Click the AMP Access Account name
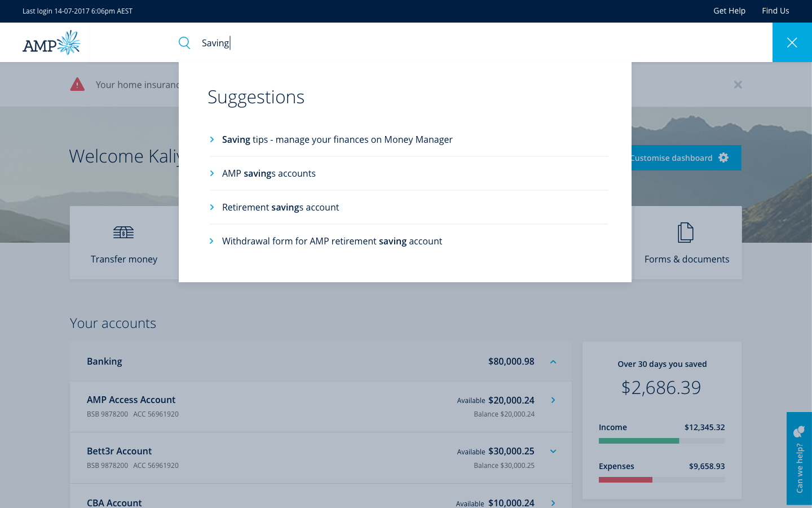The height and width of the screenshot is (508, 812). (131, 400)
